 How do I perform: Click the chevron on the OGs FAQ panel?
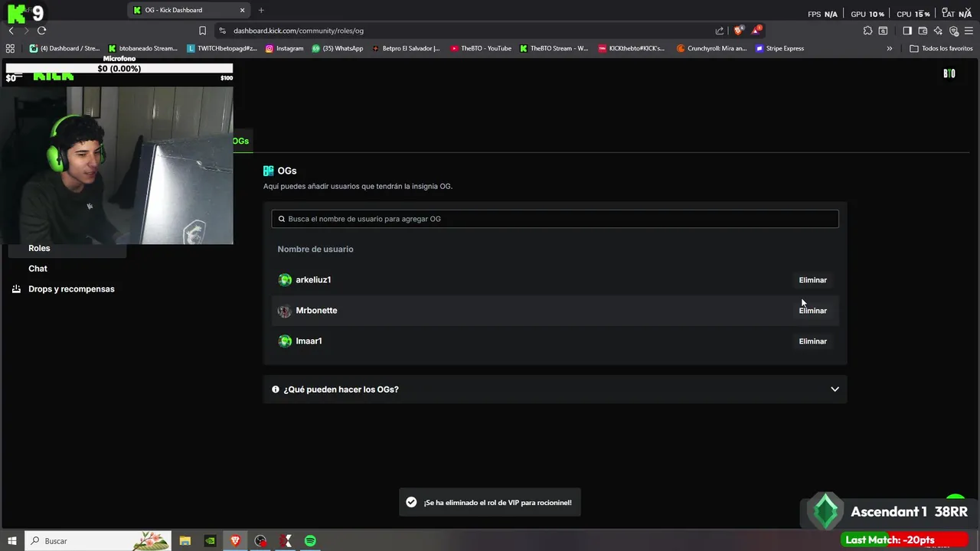click(835, 390)
